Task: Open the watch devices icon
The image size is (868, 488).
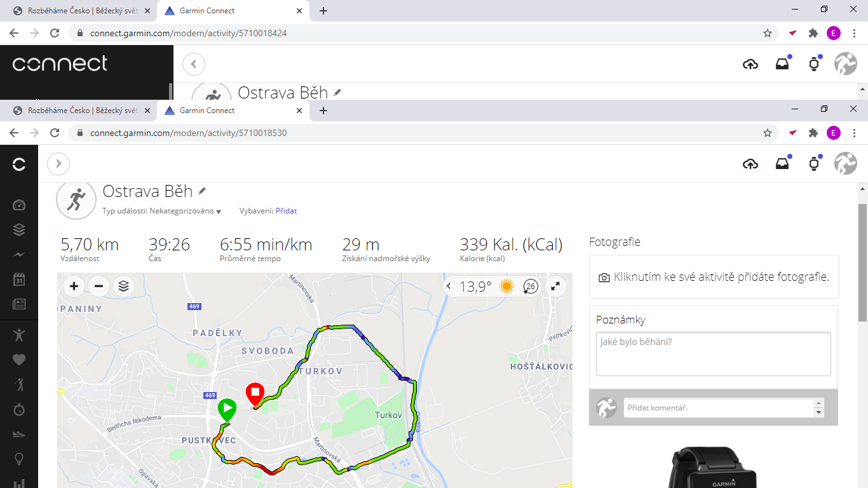Action: [x=814, y=164]
